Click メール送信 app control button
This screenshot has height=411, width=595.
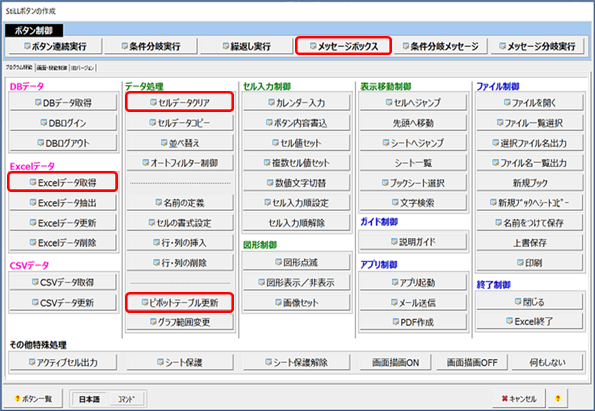click(413, 302)
